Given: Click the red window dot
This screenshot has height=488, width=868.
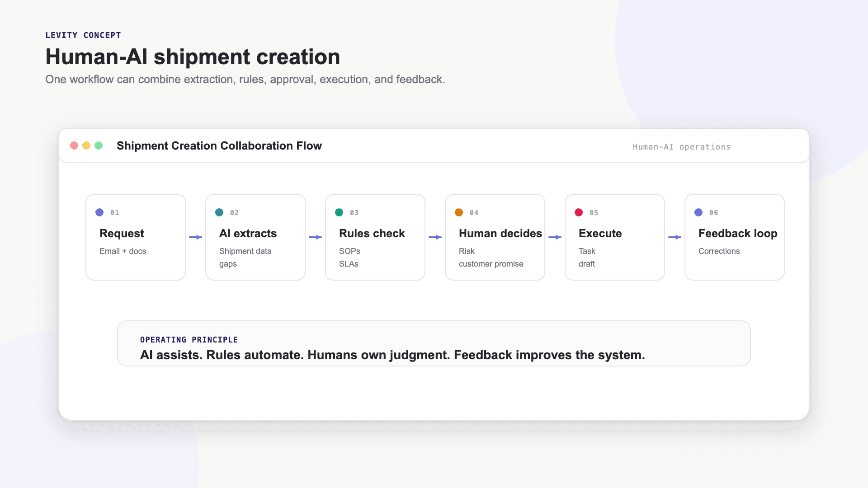Looking at the screenshot, I should coord(74,145).
